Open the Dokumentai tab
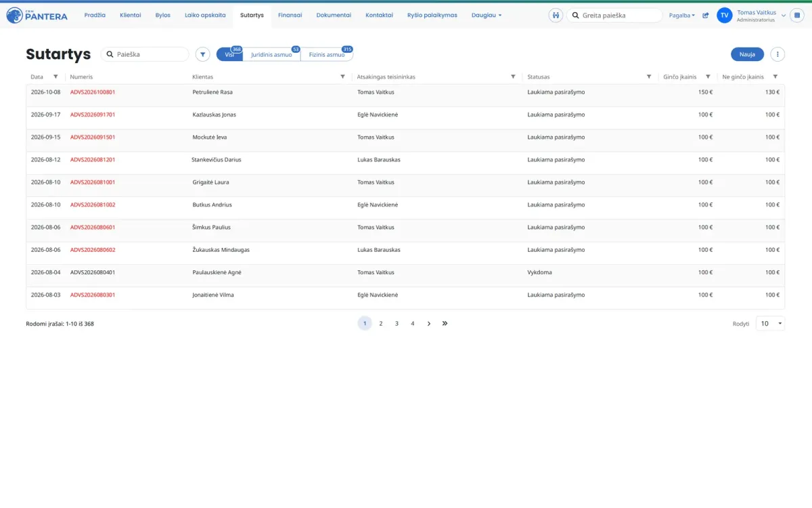 tap(334, 15)
